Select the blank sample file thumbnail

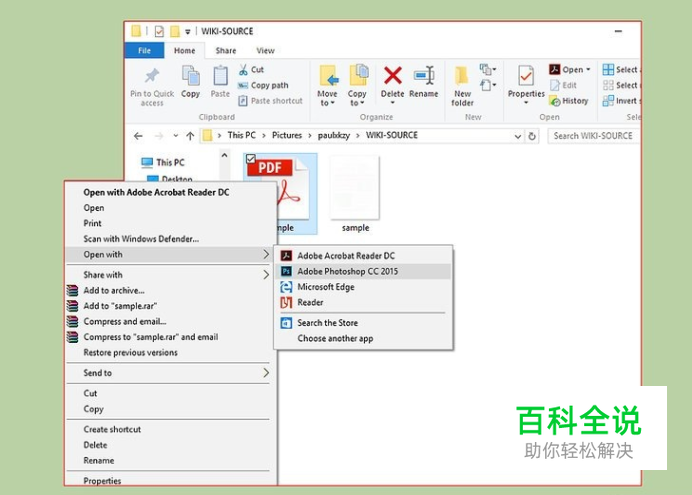tap(355, 188)
